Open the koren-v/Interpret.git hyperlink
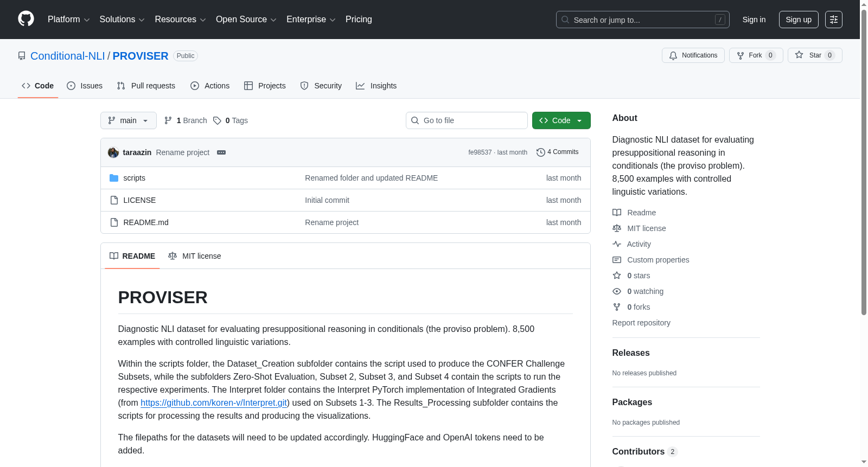868x467 pixels. tap(214, 402)
